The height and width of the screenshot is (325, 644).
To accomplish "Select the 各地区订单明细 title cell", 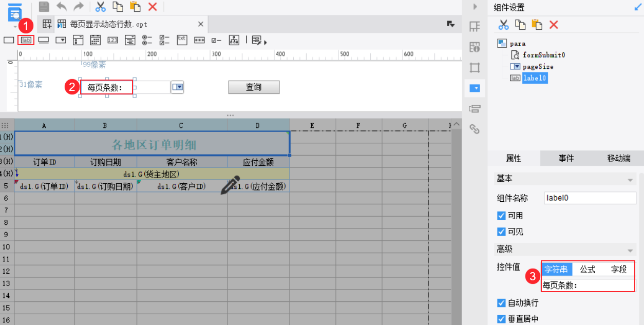I will click(152, 143).
